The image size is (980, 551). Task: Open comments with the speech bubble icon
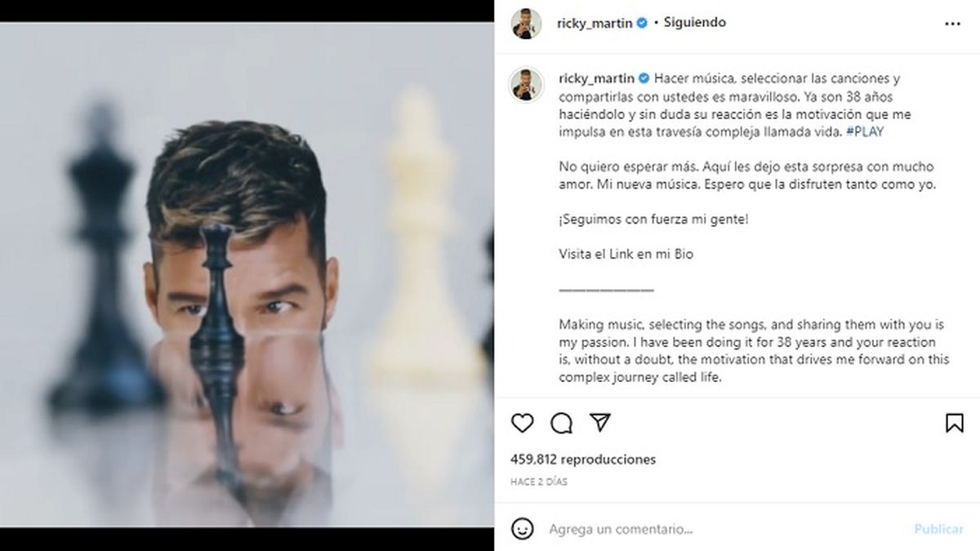click(560, 424)
